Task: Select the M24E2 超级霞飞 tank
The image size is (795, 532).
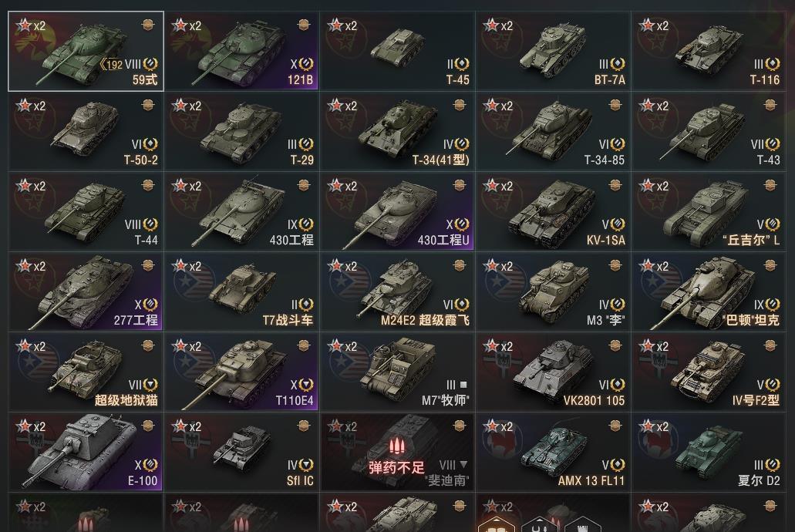Action: point(397,292)
